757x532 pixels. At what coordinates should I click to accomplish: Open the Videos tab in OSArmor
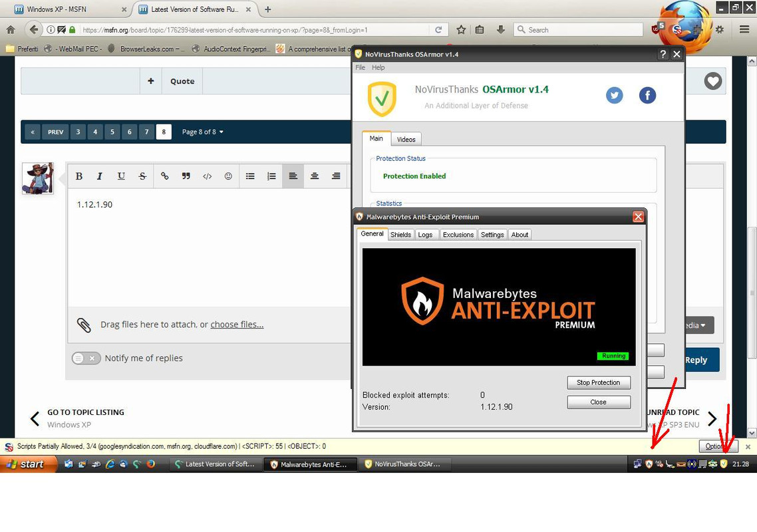[x=406, y=139]
